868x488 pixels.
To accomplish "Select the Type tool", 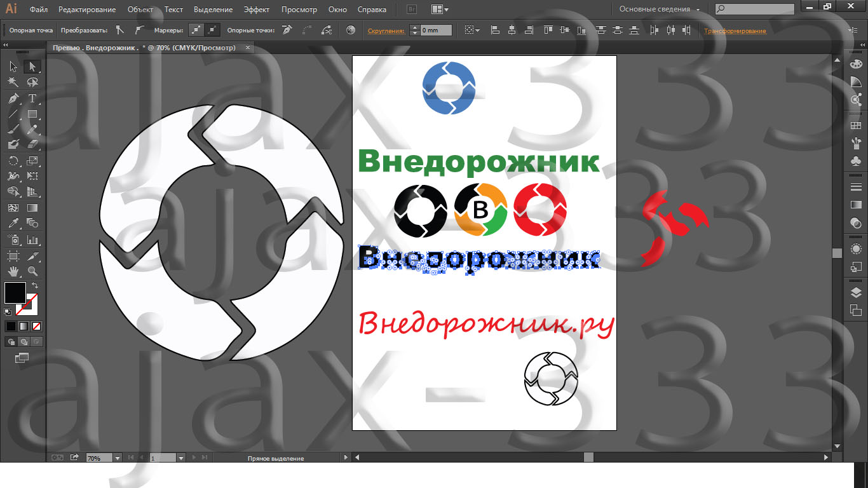I will pos(32,98).
